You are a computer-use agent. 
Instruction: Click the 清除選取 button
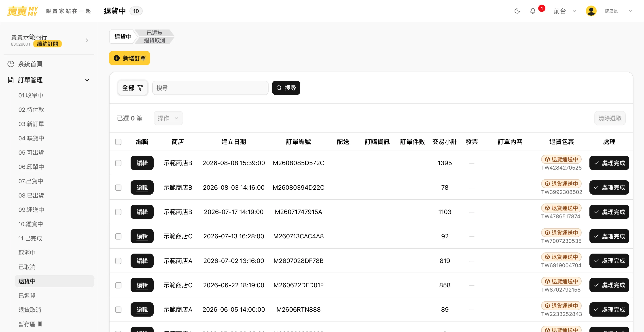[610, 118]
